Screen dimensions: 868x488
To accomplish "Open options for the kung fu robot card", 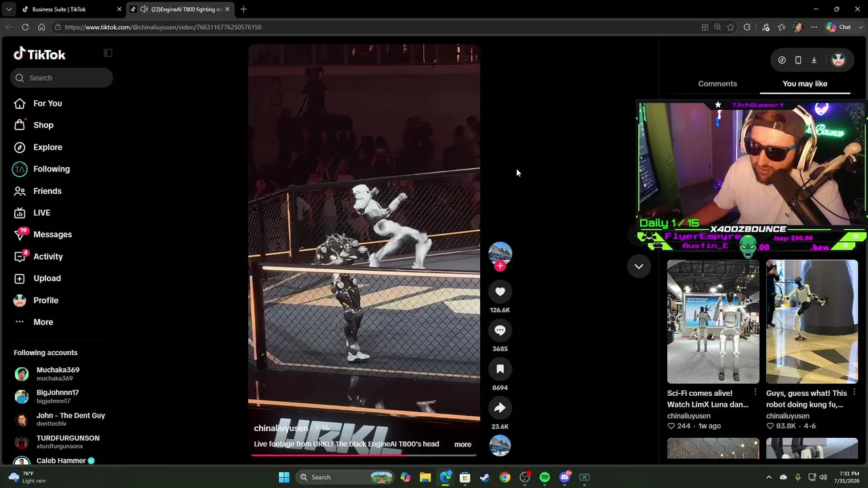I will tap(854, 392).
